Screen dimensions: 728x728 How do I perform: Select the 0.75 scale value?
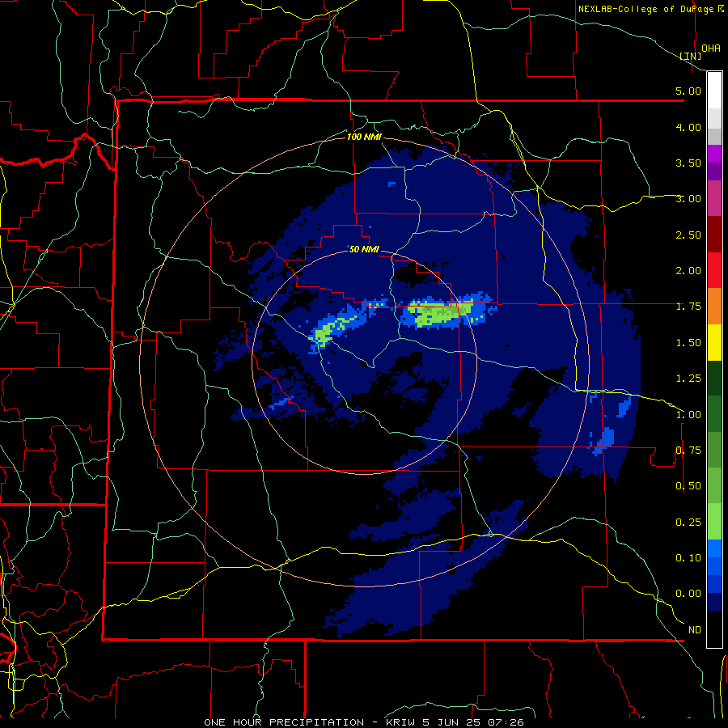pos(688,451)
